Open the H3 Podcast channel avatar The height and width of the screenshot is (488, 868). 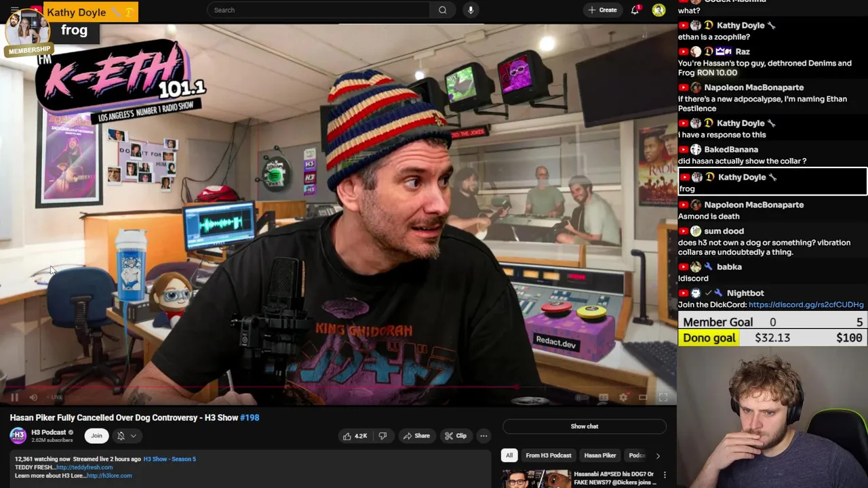[18, 435]
